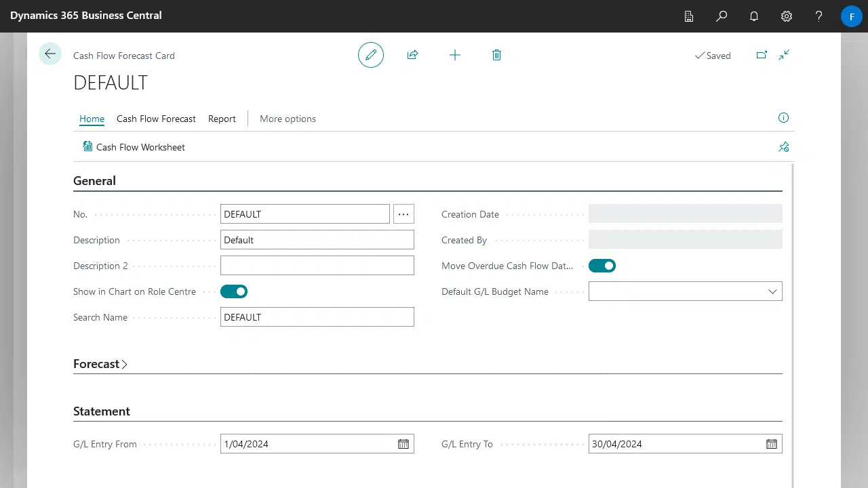The height and width of the screenshot is (488, 868).
Task: Click the DEFAULT page heading
Action: [x=111, y=83]
